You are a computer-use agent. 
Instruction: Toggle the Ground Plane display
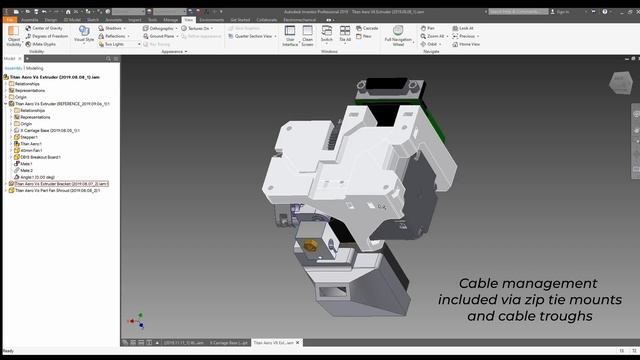click(x=158, y=36)
